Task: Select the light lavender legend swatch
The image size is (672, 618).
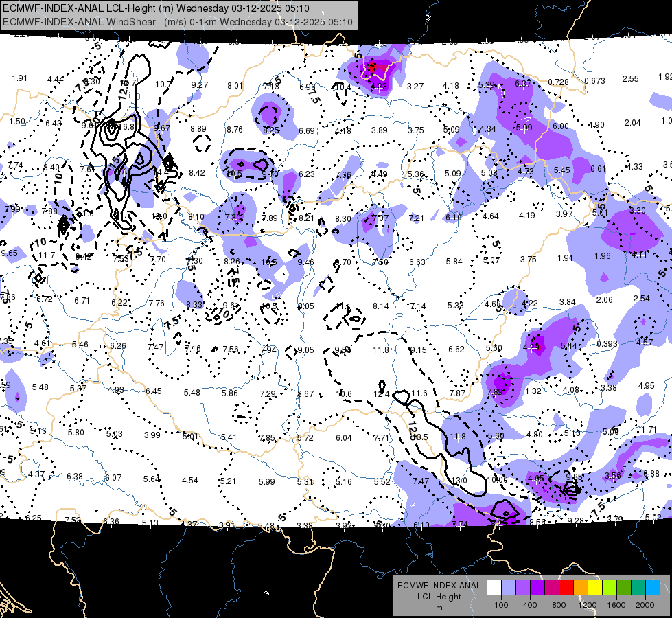Action: pyautogui.click(x=509, y=588)
